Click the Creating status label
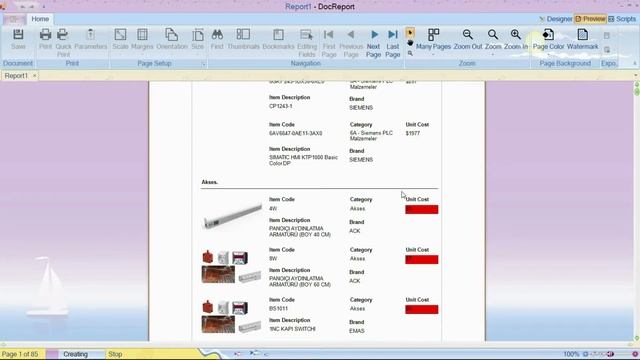The width and height of the screenshot is (640, 360). tap(76, 354)
